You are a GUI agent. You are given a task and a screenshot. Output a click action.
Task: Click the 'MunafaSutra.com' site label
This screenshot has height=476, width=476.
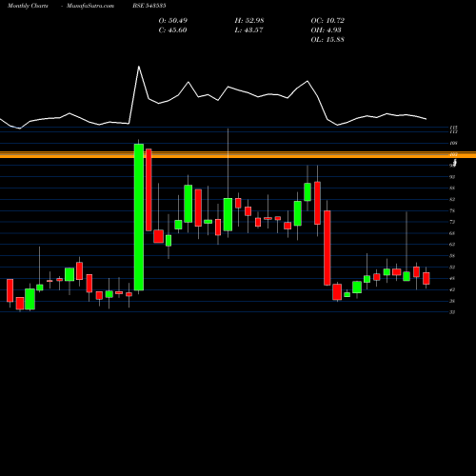click(90, 6)
